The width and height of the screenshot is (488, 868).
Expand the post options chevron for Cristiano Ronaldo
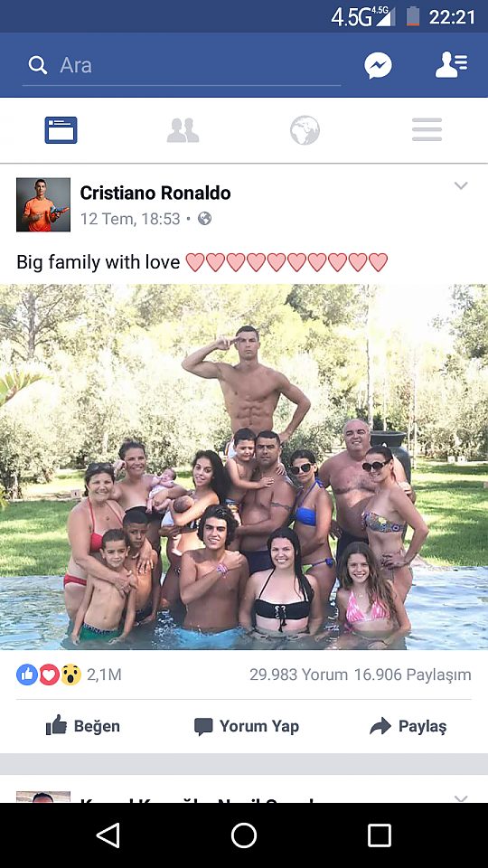[x=461, y=185]
